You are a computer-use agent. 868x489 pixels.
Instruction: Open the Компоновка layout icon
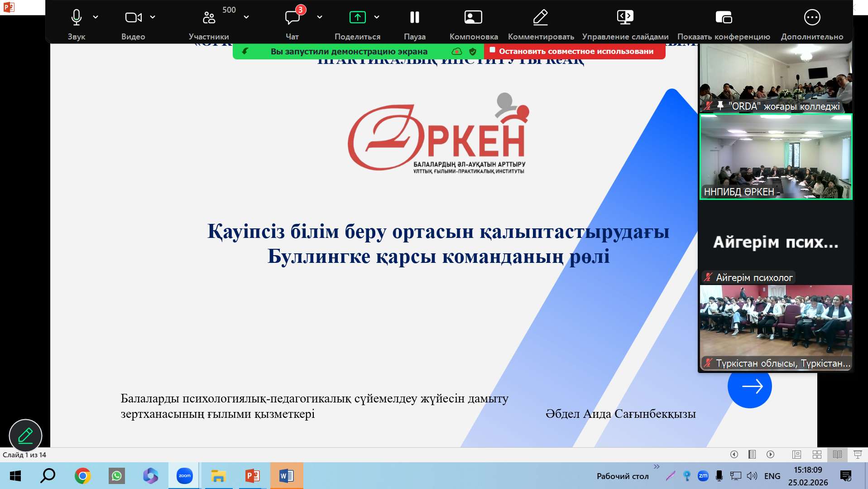[473, 17]
